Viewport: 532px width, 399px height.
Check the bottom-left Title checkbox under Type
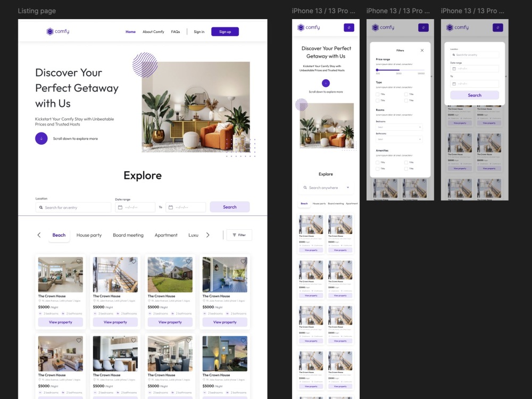(378, 101)
